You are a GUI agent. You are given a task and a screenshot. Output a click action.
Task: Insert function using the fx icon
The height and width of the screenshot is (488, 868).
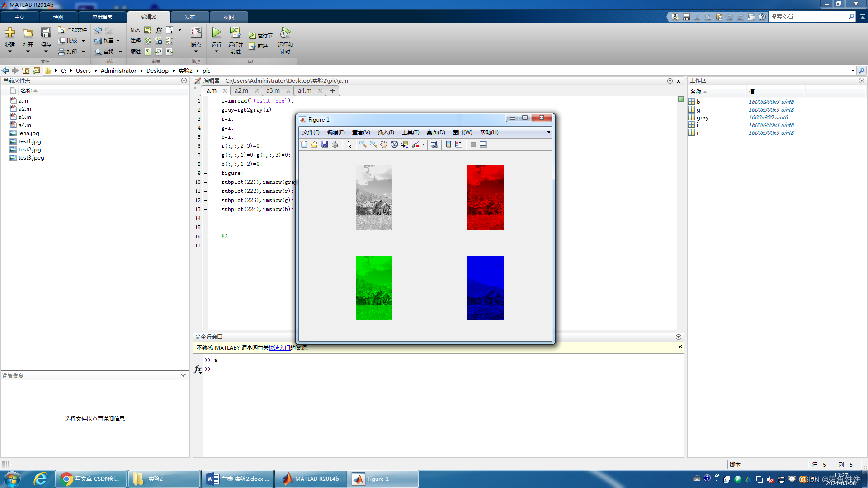coord(159,30)
